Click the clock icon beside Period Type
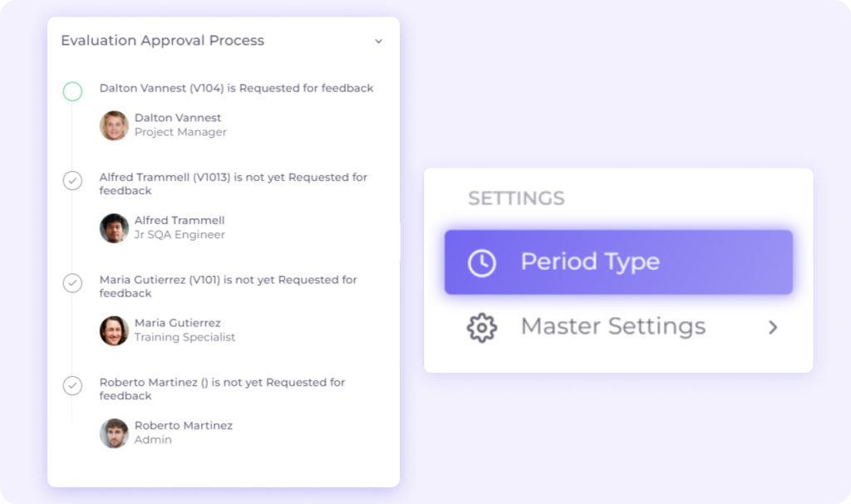 click(482, 262)
